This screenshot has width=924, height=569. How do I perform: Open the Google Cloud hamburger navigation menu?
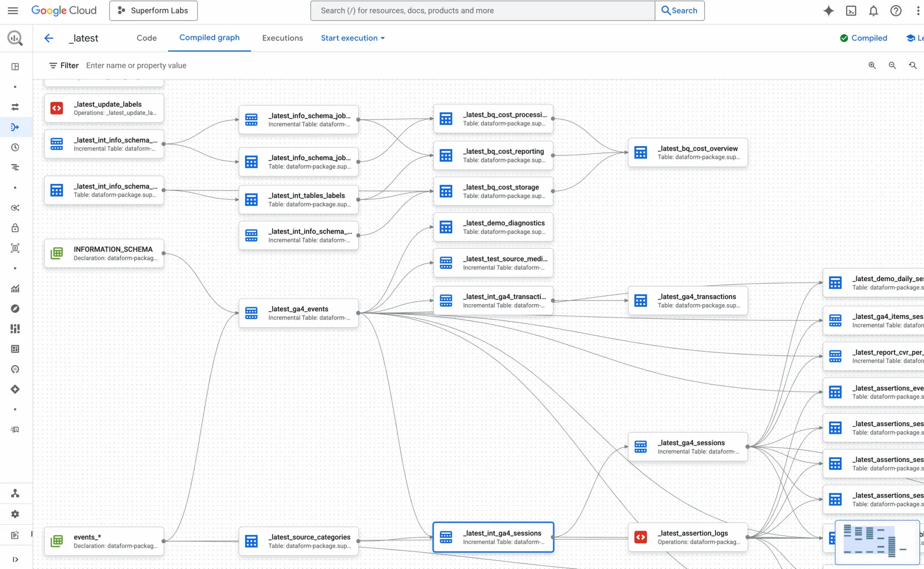tap(13, 11)
